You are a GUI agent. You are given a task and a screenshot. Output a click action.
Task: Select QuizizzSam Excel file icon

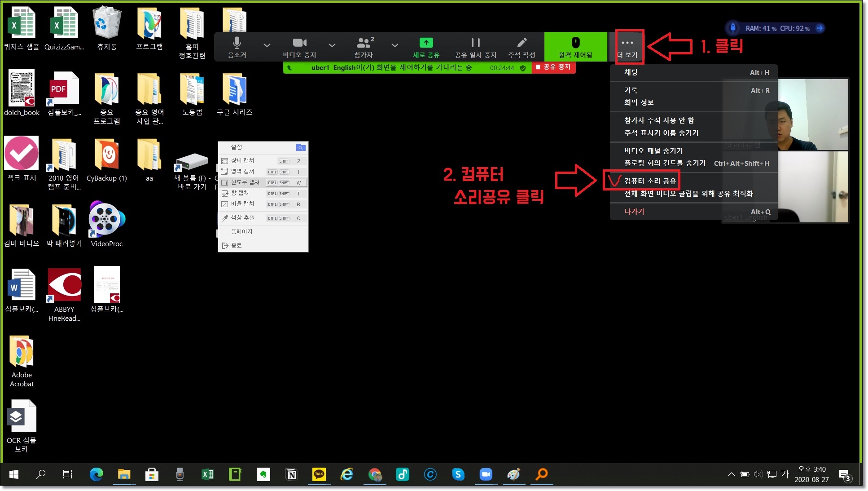coord(64,28)
